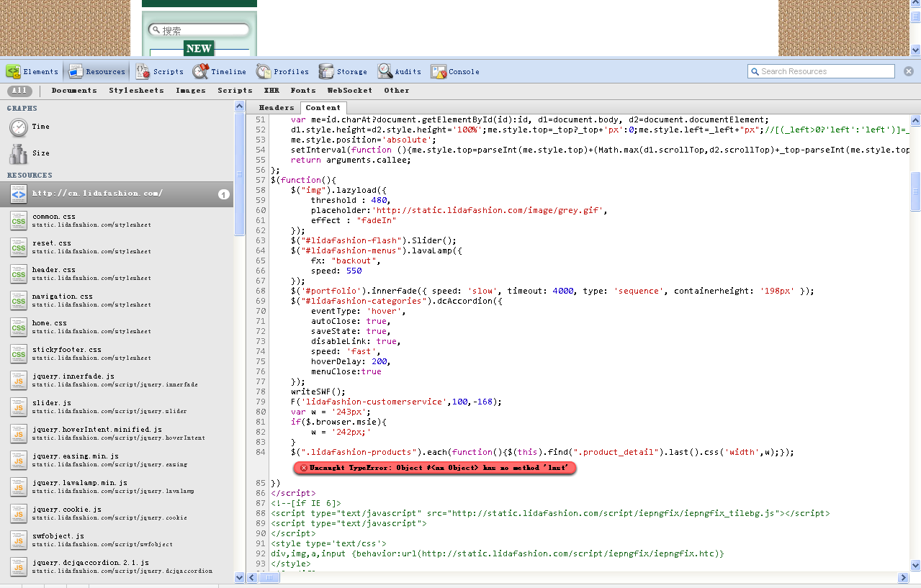
Task: Focus the Search Resources field
Action: (x=822, y=71)
